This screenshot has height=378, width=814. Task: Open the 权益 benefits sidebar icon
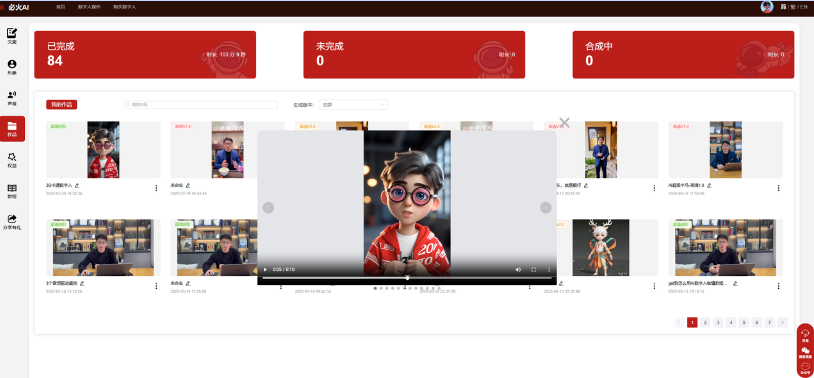point(12,159)
